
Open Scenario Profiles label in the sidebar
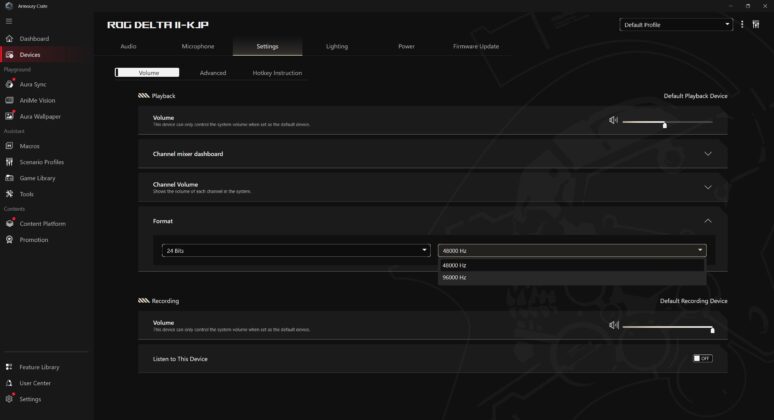click(x=41, y=162)
